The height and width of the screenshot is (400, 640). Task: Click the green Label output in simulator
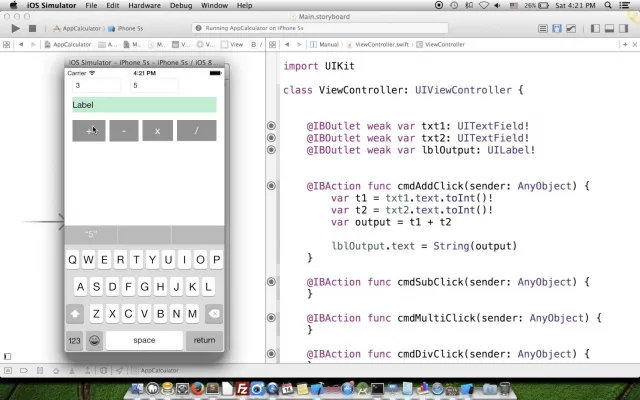pyautogui.click(x=144, y=105)
